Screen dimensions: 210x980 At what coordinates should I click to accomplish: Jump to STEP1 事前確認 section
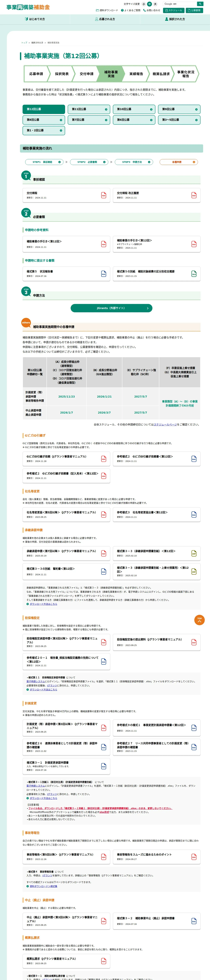point(44,162)
